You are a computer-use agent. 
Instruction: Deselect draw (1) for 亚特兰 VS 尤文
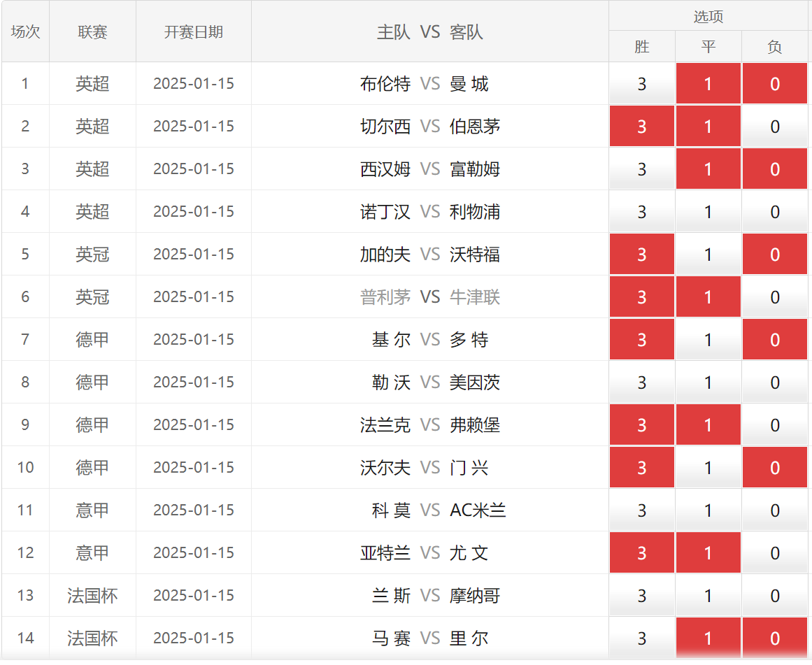[x=708, y=553]
